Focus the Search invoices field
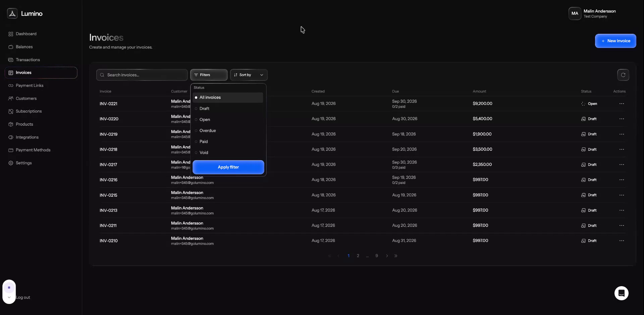644x315 pixels. (142, 75)
